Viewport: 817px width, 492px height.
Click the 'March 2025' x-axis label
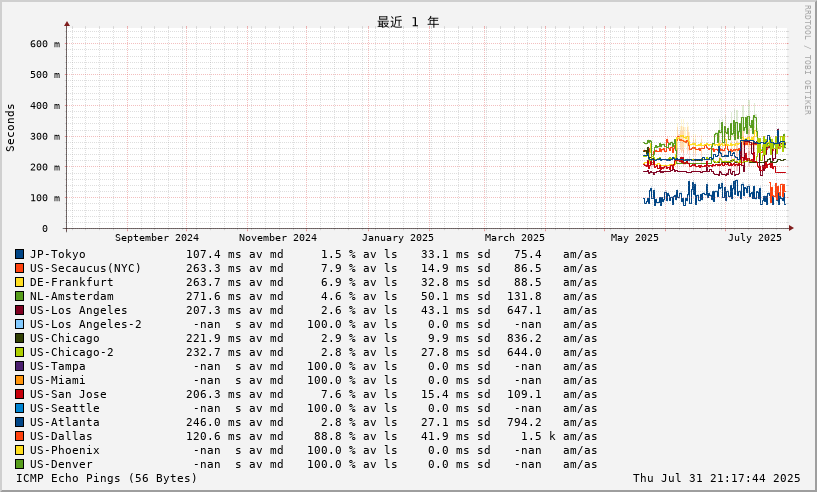514,238
